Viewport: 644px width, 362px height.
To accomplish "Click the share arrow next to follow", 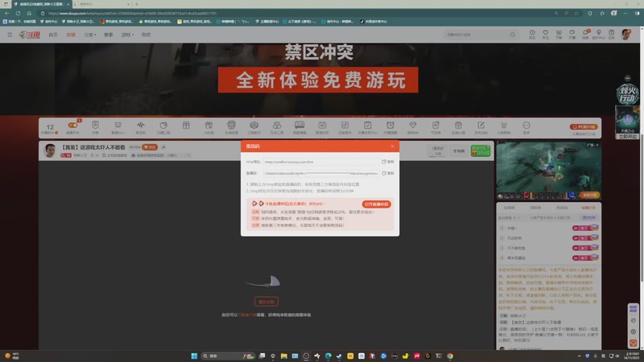I will 163,147.
